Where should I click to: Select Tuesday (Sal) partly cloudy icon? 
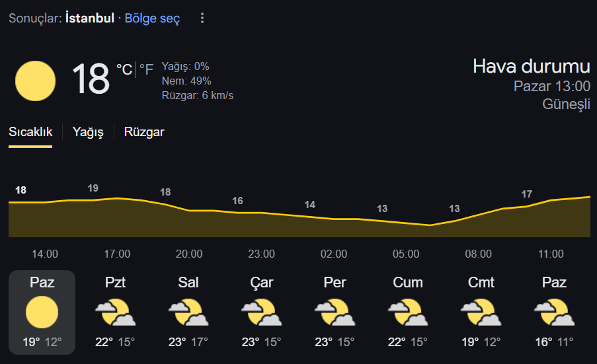coord(188,312)
